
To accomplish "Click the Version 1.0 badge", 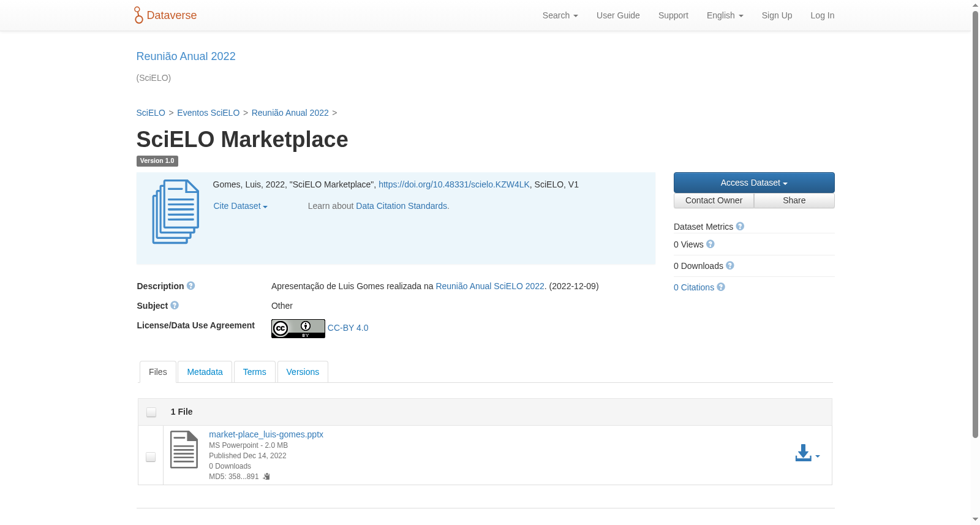I will point(157,161).
